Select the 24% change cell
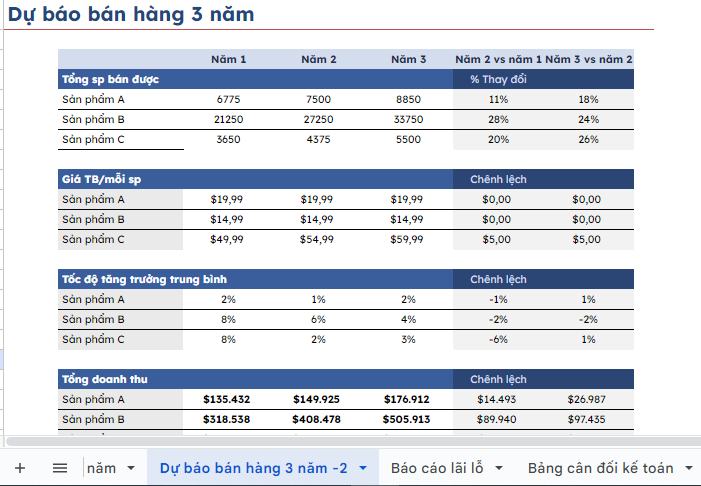Image resolution: width=701 pixels, height=486 pixels. 588,119
